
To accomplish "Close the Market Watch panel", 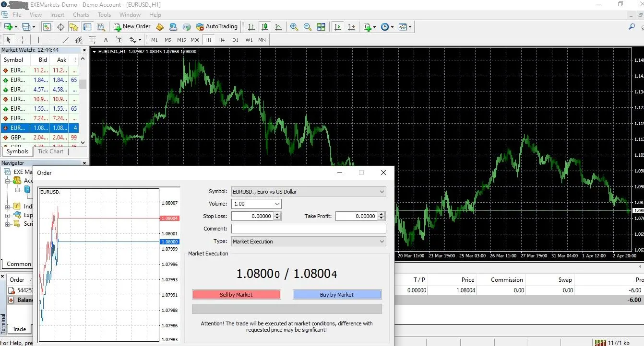I will pos(84,50).
